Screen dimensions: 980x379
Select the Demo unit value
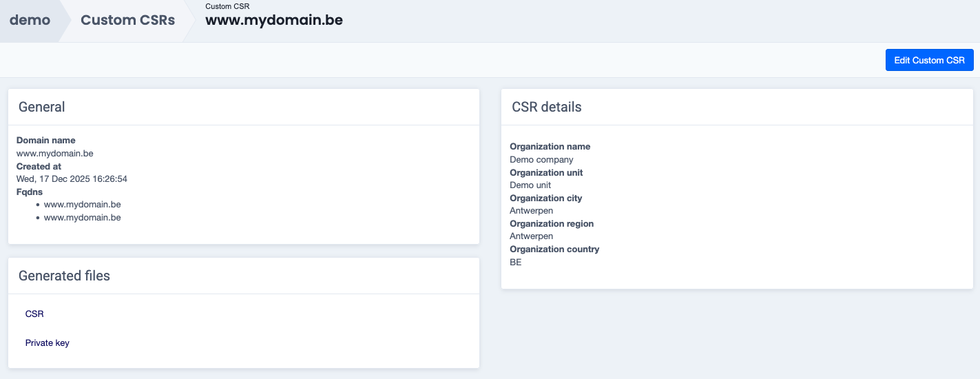(530, 185)
